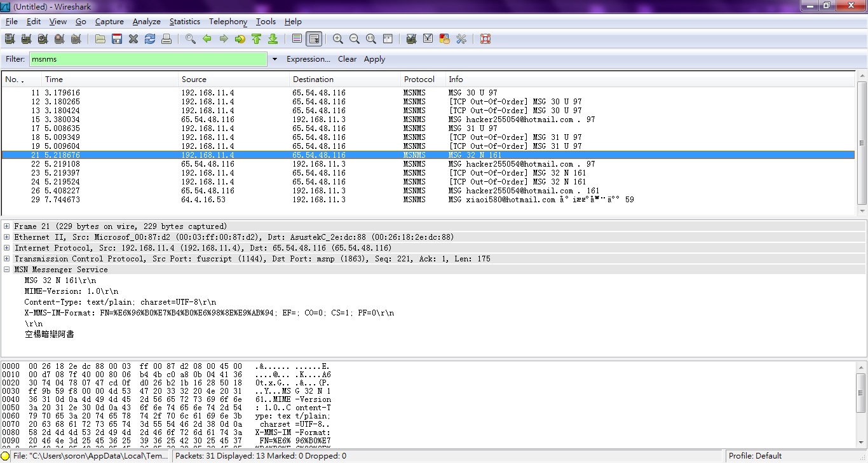Open the filter history dropdown arrow
This screenshot has width=868, height=463.
275,59
